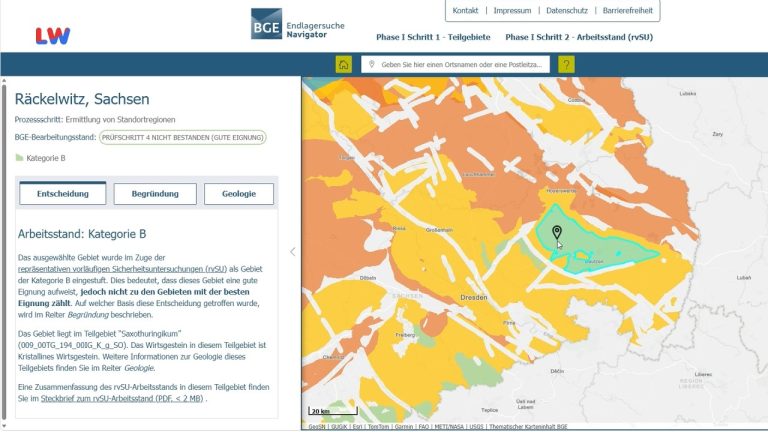Click the Prüfschritt 4 nicht bestanden status badge
Viewport: 768px width, 432px height.
point(183,138)
